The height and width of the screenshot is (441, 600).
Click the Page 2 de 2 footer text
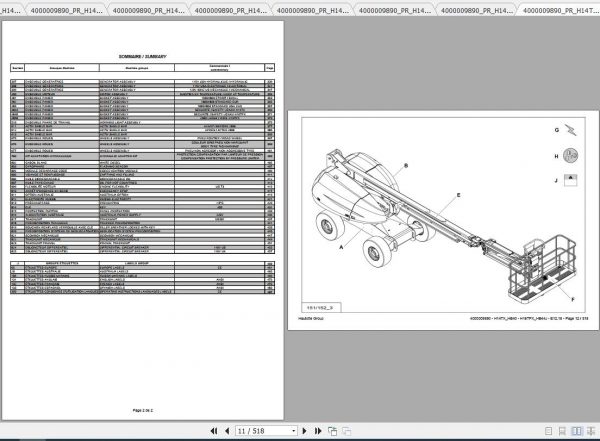coord(143,410)
